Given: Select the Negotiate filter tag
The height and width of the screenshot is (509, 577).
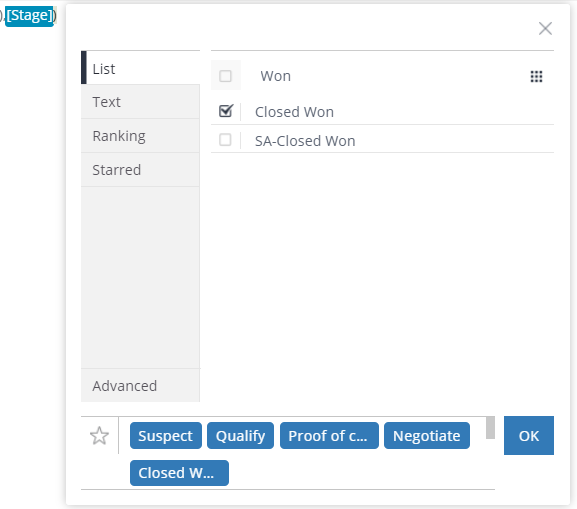Looking at the screenshot, I should [x=426, y=435].
